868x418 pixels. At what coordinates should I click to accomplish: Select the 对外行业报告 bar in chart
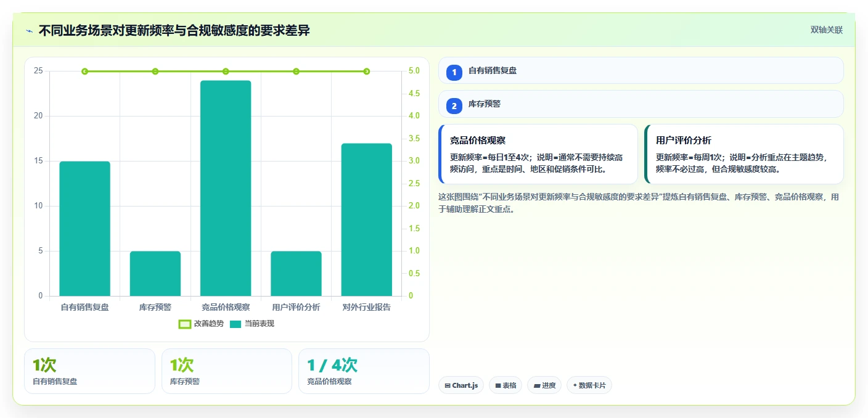tap(367, 219)
